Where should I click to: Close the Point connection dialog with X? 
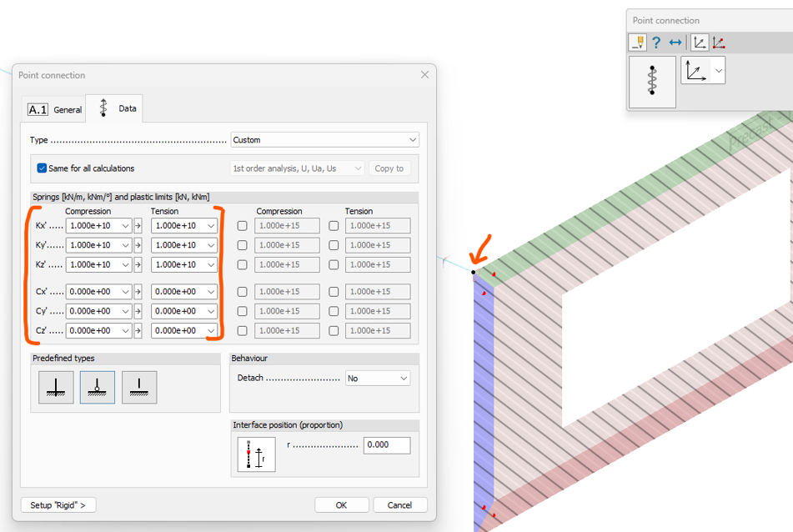pyautogui.click(x=424, y=75)
